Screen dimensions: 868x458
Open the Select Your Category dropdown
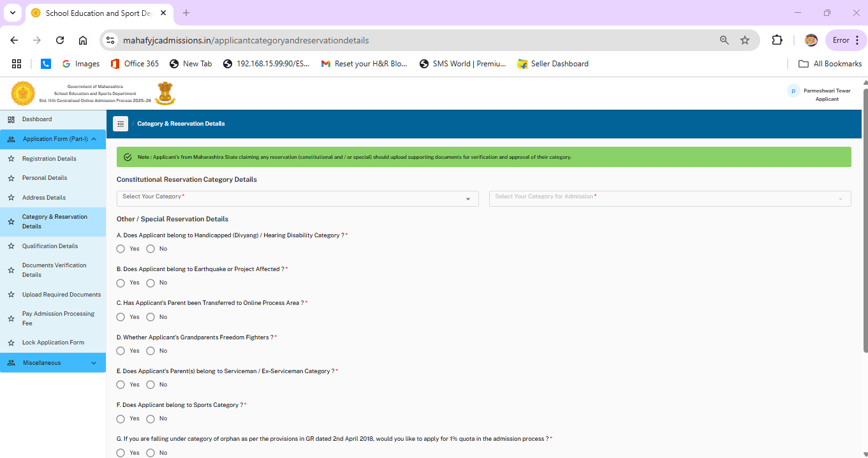[x=298, y=198]
